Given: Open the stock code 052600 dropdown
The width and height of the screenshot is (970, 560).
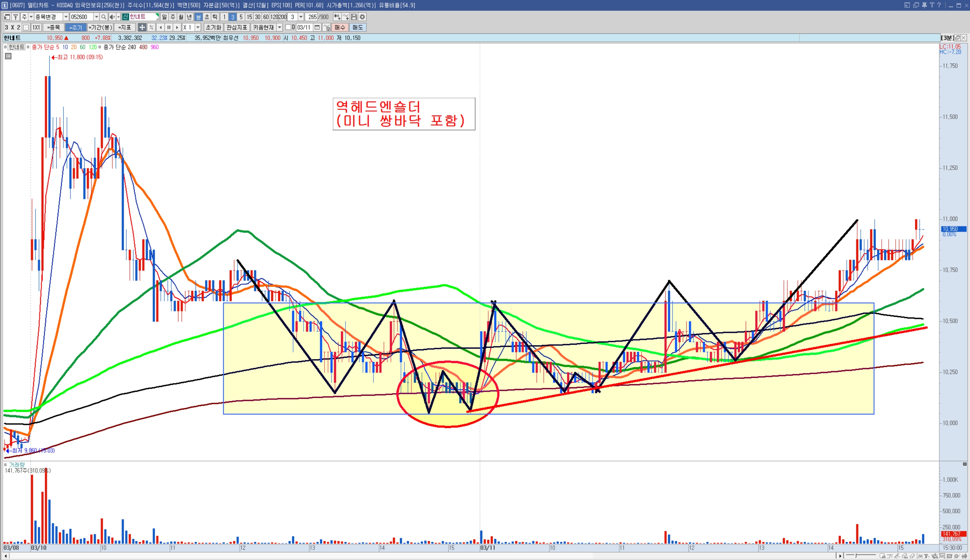Looking at the screenshot, I should (96, 17).
